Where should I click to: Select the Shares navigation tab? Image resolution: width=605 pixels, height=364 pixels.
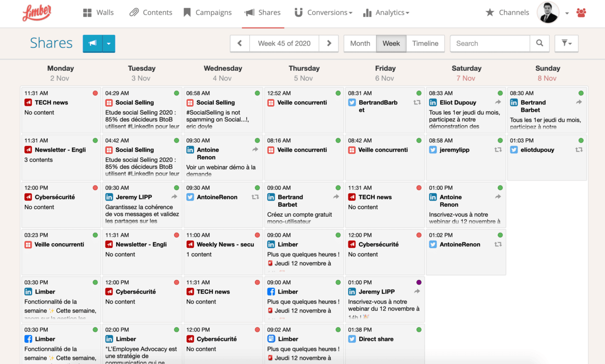pyautogui.click(x=262, y=13)
